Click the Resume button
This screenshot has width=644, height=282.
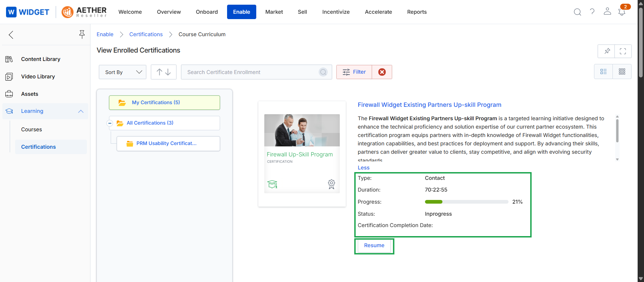pyautogui.click(x=374, y=246)
